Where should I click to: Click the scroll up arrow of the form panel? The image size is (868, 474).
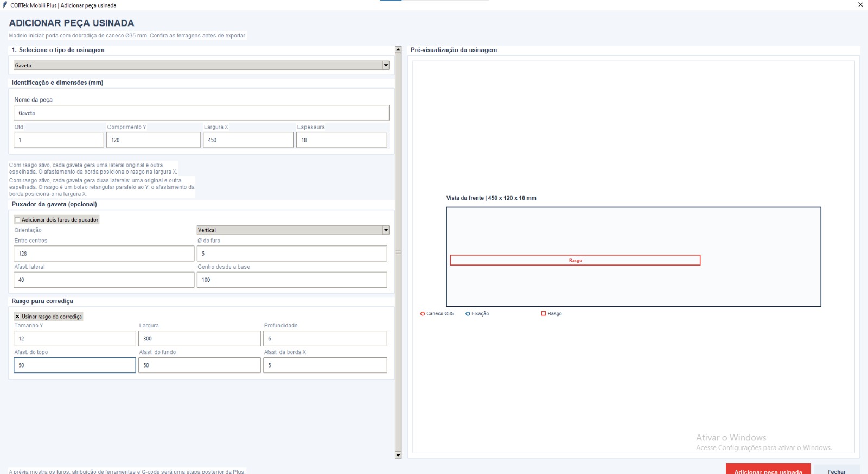click(x=398, y=50)
